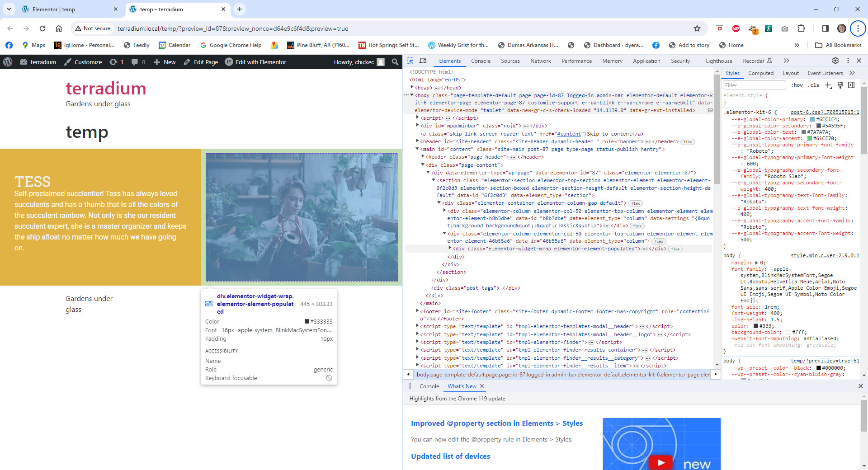The width and height of the screenshot is (868, 470).
Task: Open the Lighthouse tab
Action: (719, 61)
